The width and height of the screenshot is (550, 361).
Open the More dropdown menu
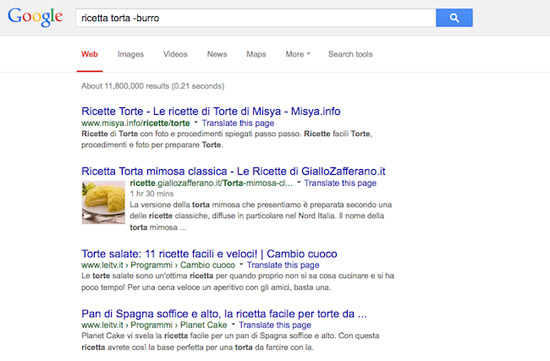298,54
